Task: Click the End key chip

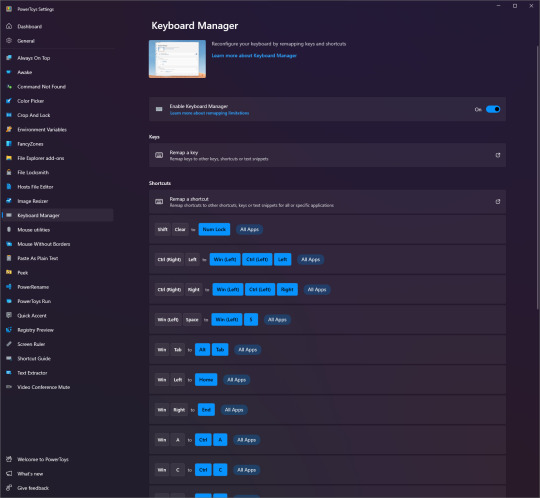Action: (206, 410)
